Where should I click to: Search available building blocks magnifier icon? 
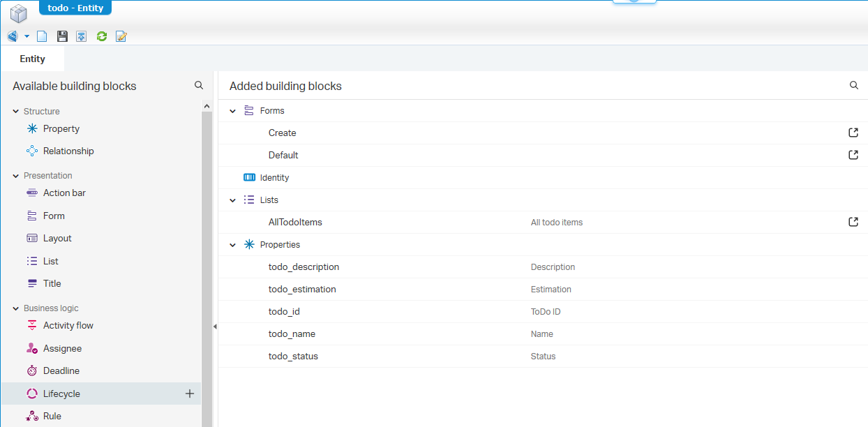click(199, 85)
